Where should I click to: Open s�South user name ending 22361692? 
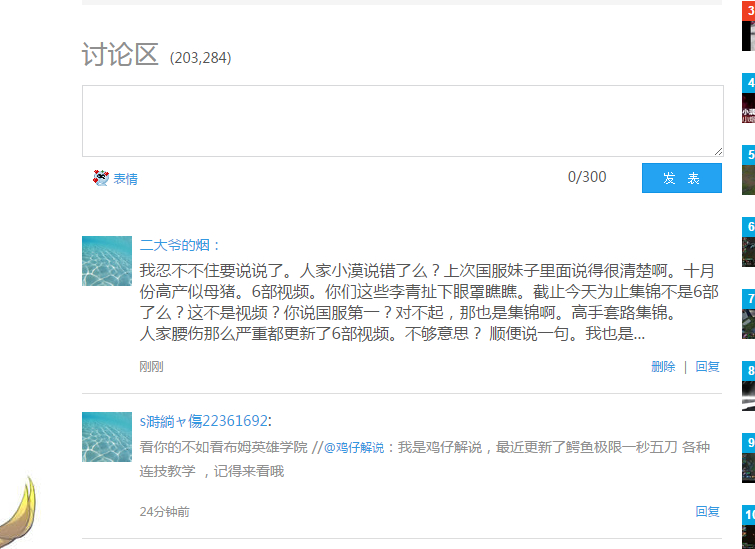pyautogui.click(x=204, y=421)
